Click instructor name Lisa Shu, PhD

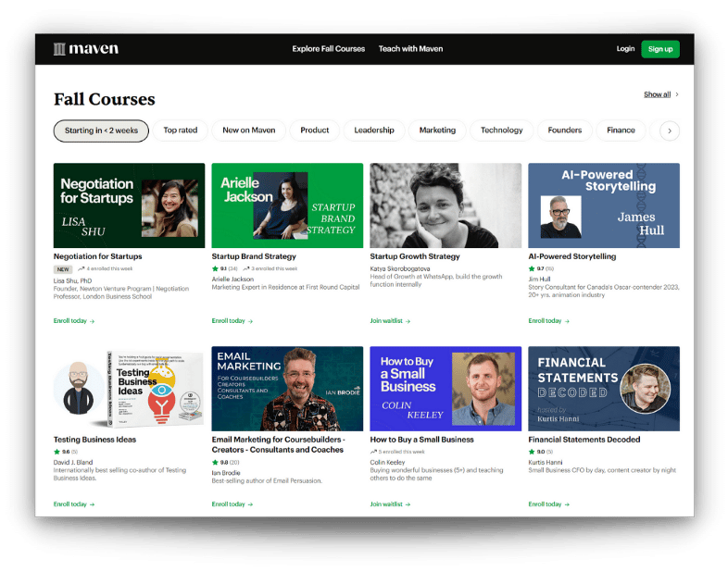pos(72,281)
